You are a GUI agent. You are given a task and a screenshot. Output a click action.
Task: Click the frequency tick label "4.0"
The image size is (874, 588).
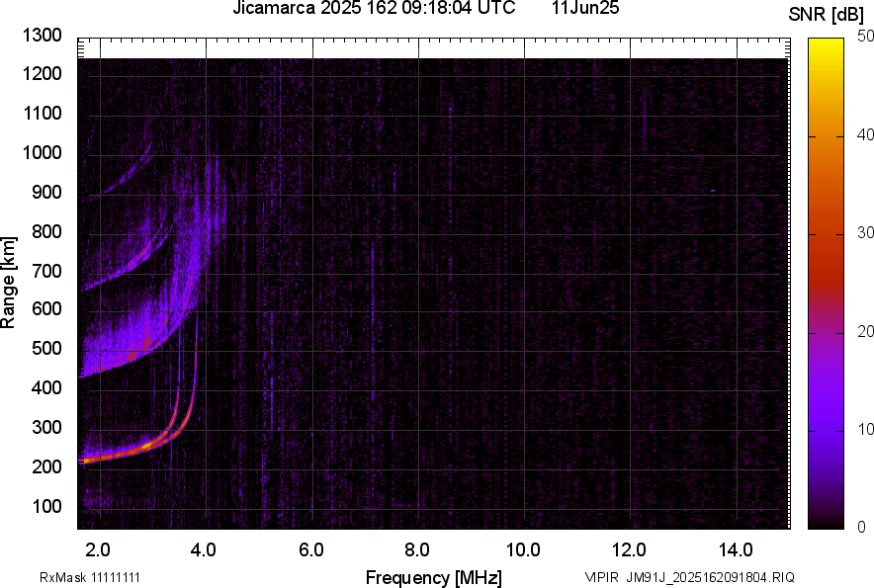(204, 550)
